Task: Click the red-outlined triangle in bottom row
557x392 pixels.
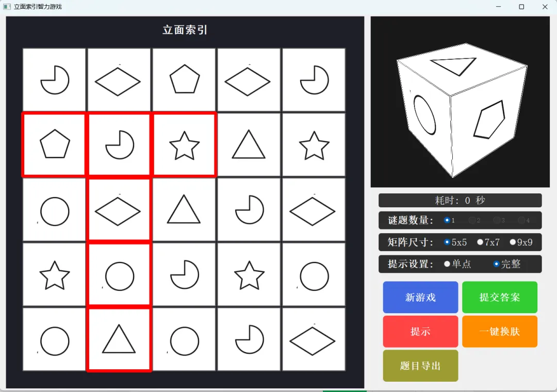Action: click(x=119, y=339)
